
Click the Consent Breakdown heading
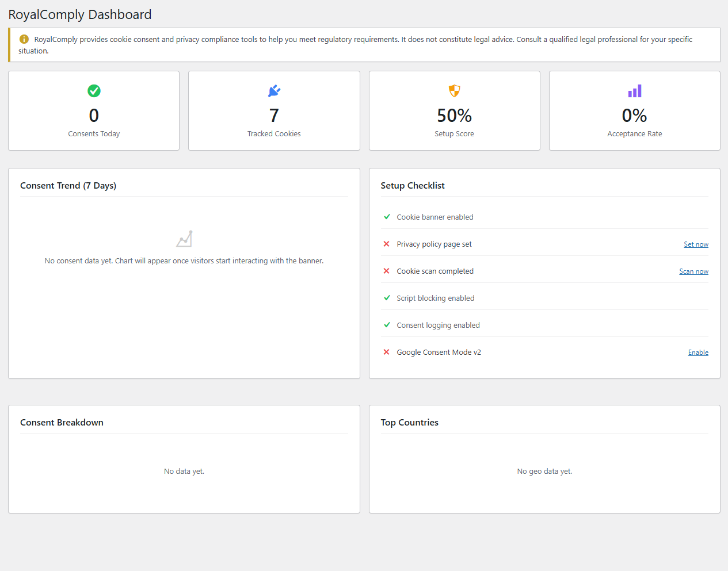pos(62,423)
